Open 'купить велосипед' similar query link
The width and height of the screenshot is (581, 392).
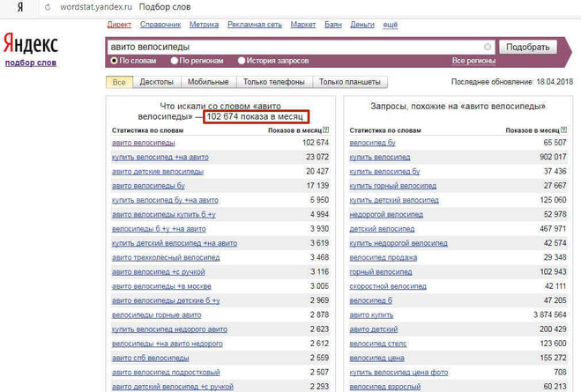coord(380,158)
